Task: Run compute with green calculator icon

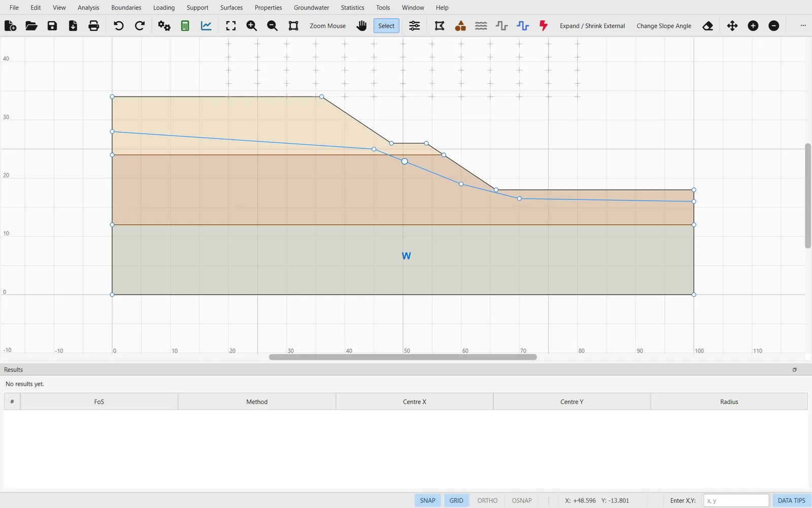Action: click(x=185, y=26)
